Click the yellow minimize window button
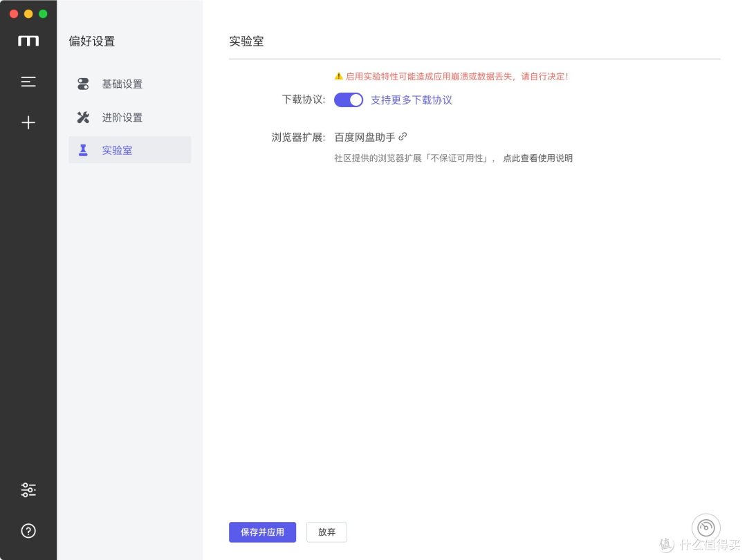 28,14
